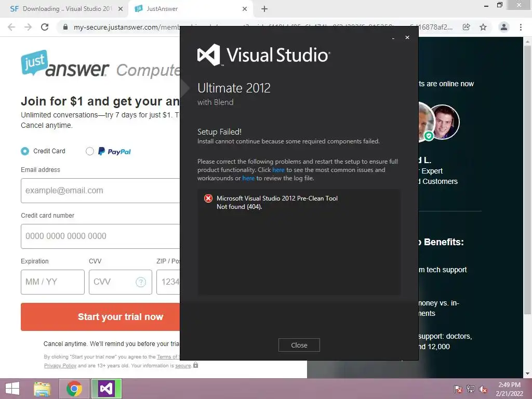Click the CVV input field
Screen dimensions: 532x399
tap(121, 282)
